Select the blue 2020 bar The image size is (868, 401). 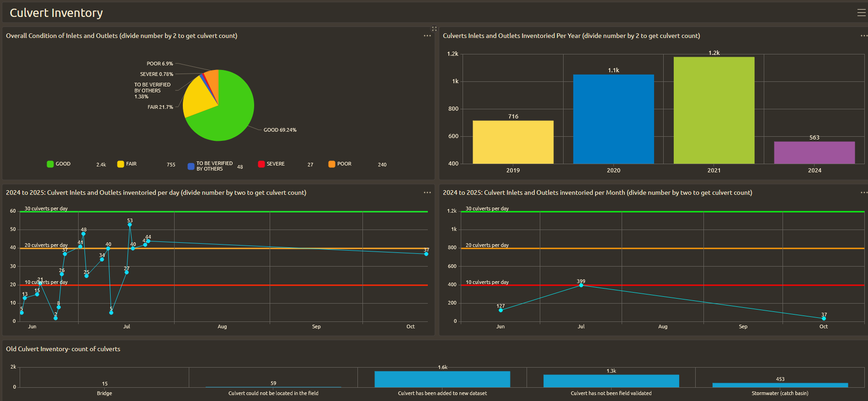613,119
